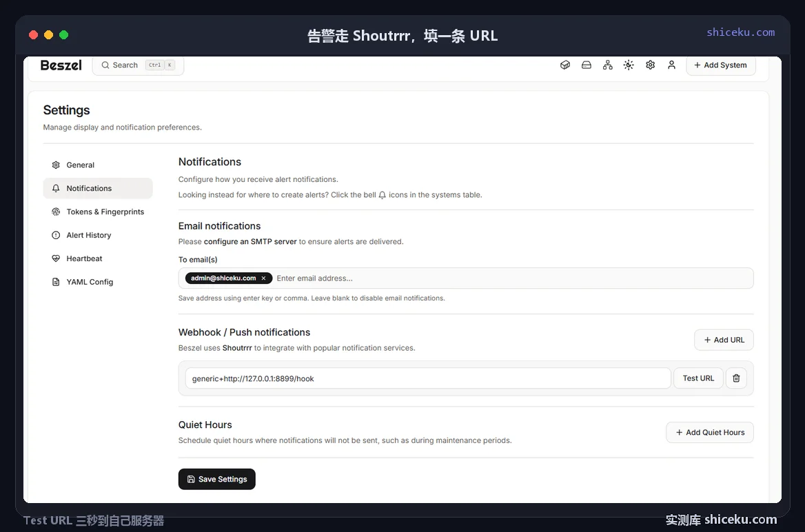Click the Beszel logo
The height and width of the screenshot is (532, 805).
tap(61, 65)
